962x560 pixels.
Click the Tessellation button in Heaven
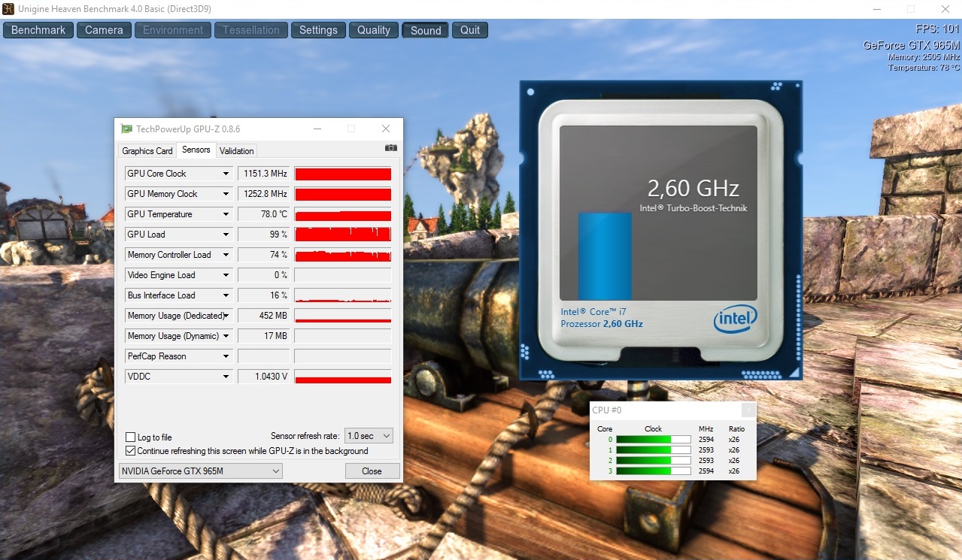[251, 30]
